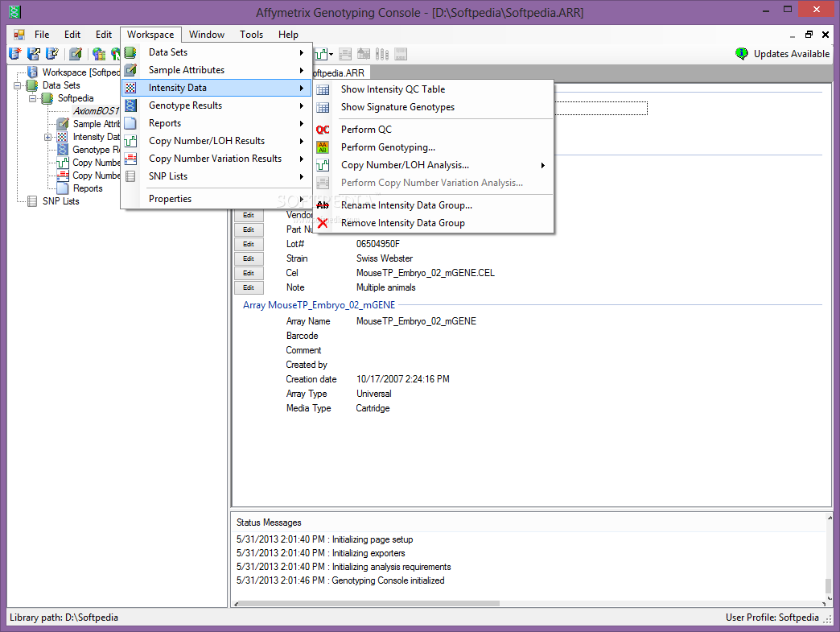Collapse the Softpedia tree node
Screen dimensions: 840x632
(x=33, y=99)
